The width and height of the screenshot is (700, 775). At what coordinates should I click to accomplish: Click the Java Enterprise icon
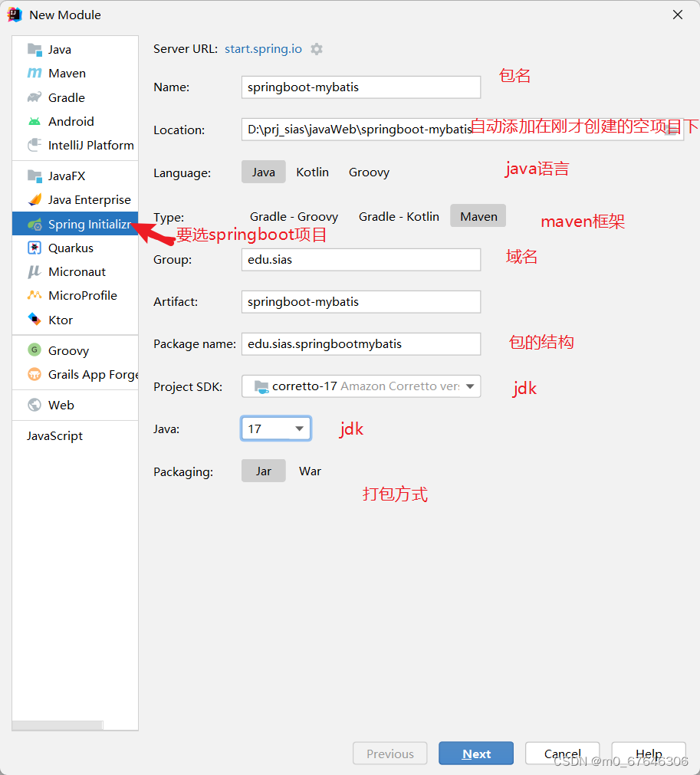click(35, 199)
